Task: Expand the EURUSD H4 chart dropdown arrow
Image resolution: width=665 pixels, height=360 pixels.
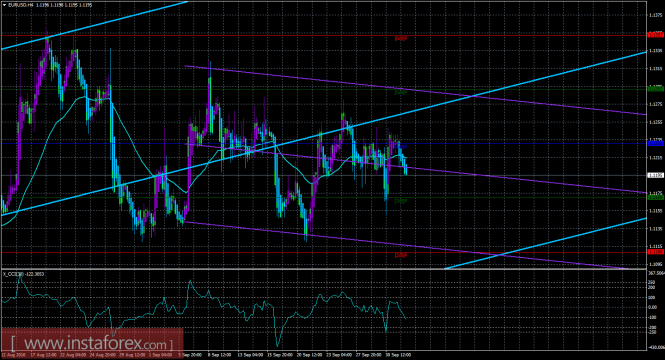Action: [x=4, y=5]
